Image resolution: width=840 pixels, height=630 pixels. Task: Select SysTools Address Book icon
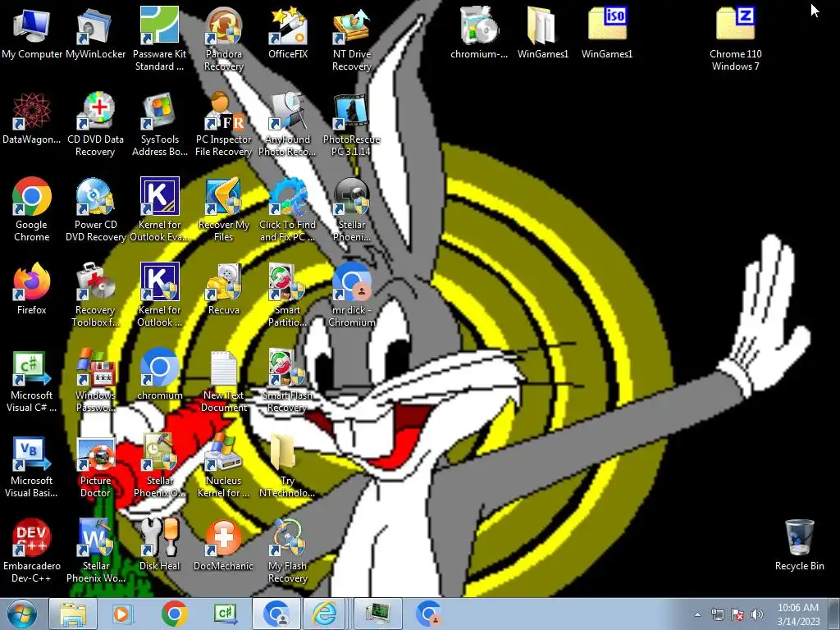[160, 125]
